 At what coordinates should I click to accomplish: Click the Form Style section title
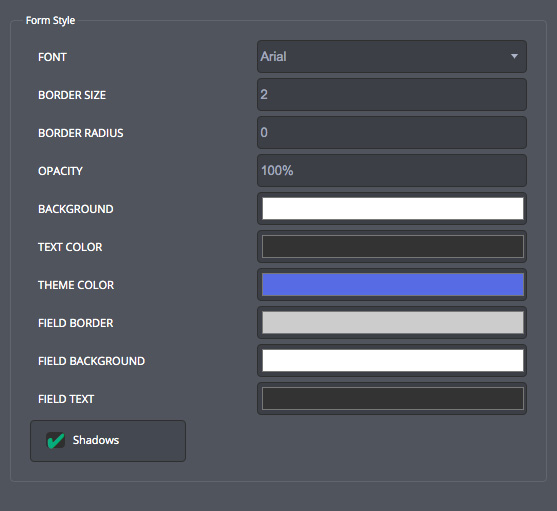50,21
